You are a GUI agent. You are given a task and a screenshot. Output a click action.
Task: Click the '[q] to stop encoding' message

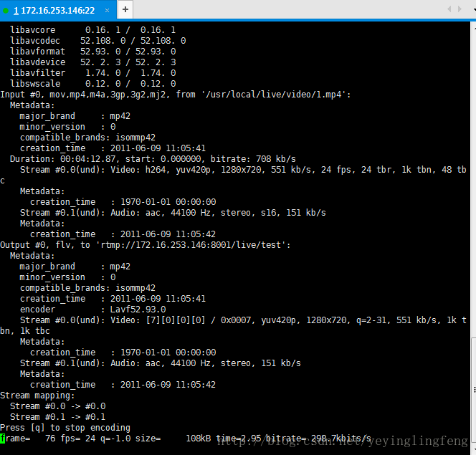[x=80, y=428]
